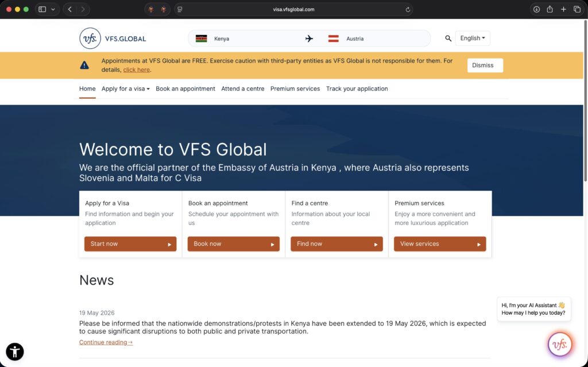Click the 'News' section heading
This screenshot has height=367, width=588.
click(96, 280)
